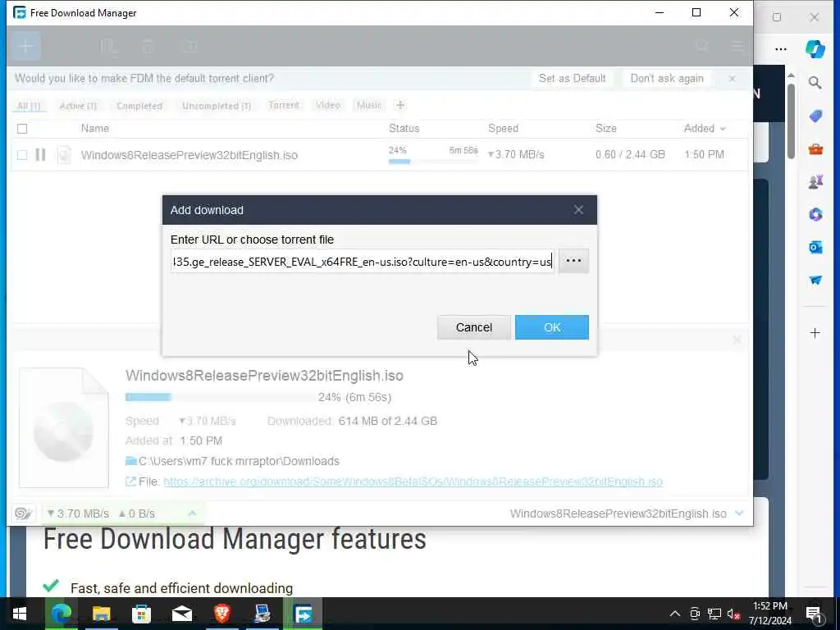Sort by the Status column header
The height and width of the screenshot is (630, 840).
[x=404, y=129]
